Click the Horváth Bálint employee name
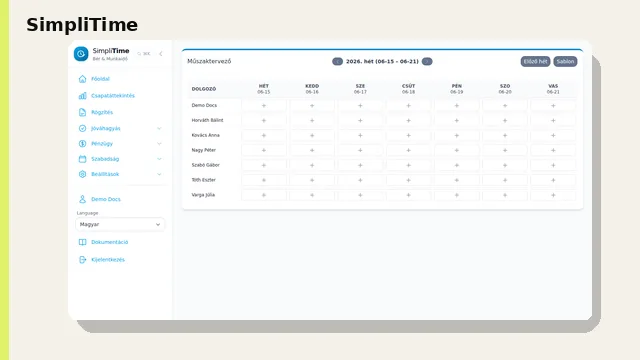640x360 pixels. tap(207, 120)
